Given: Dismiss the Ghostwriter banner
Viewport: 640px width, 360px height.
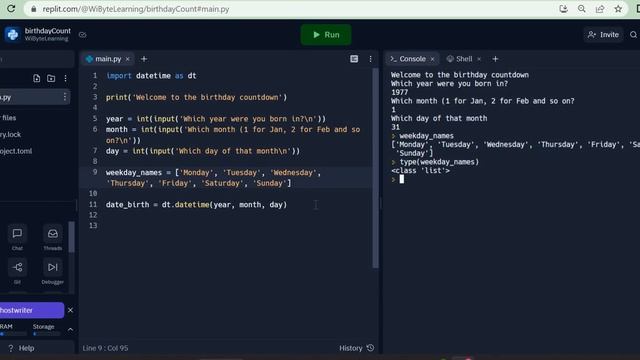Looking at the screenshot, I should coord(70,310).
